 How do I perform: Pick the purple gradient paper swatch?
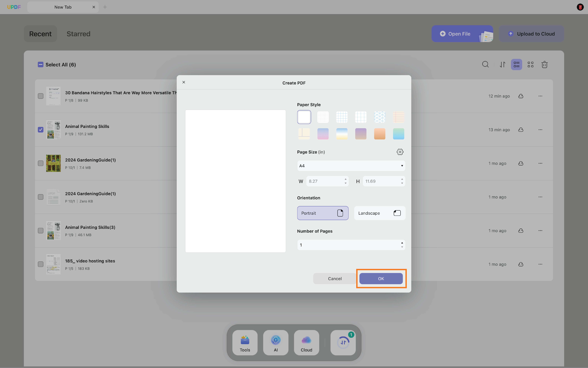(361, 134)
